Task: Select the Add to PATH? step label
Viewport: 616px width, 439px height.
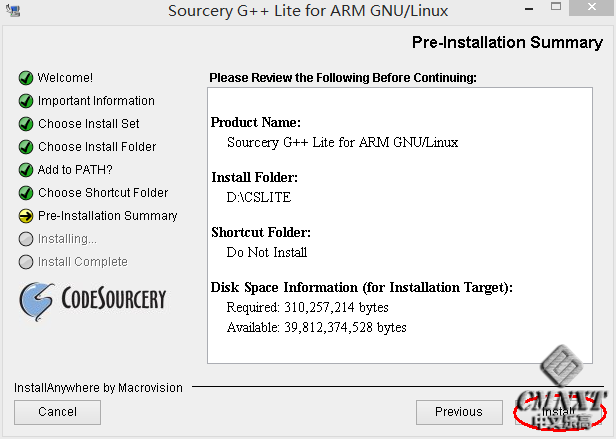Action: tap(75, 170)
